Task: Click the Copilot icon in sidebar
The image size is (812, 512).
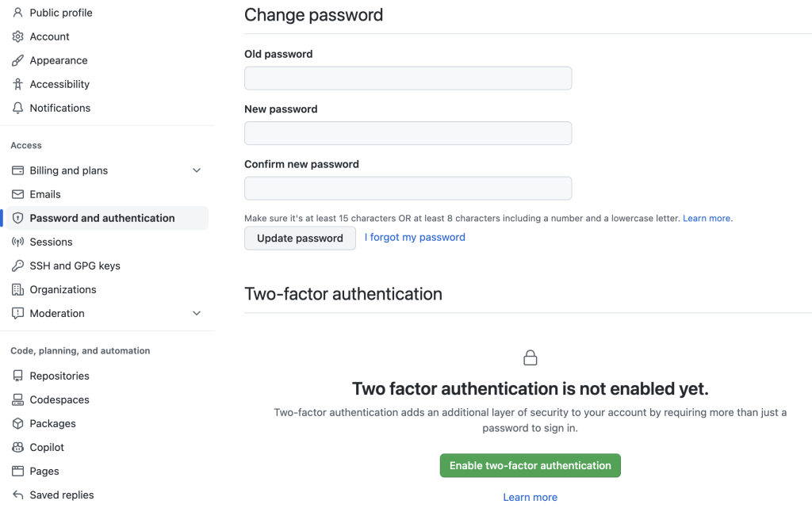Action: (x=17, y=447)
